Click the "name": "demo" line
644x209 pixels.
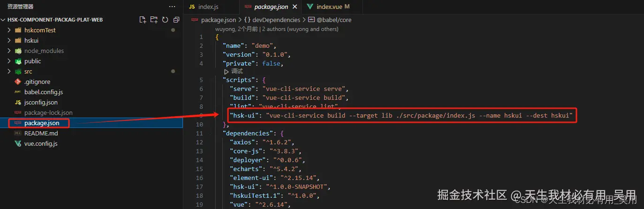250,46
